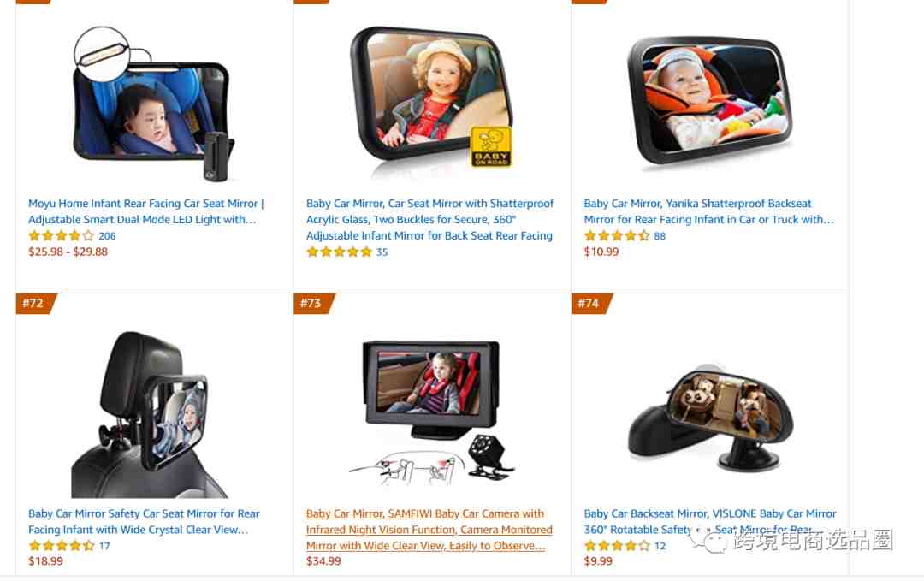Open the Yanika Shatterproof mirror product image
Screen dimensions: 924x581
pyautogui.click(x=709, y=100)
